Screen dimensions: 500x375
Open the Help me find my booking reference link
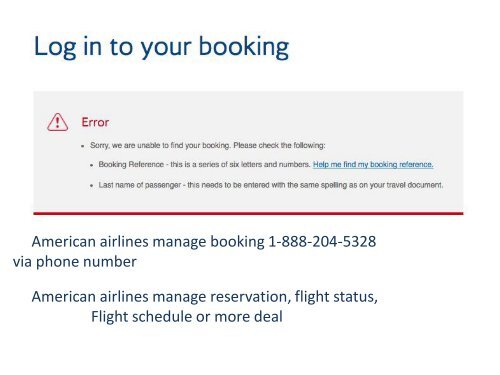click(x=373, y=164)
